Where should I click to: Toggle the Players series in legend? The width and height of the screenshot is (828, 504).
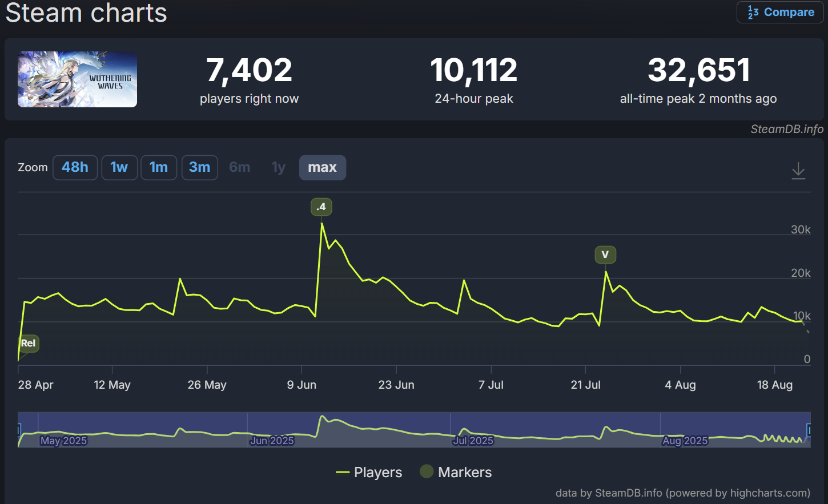tap(369, 472)
